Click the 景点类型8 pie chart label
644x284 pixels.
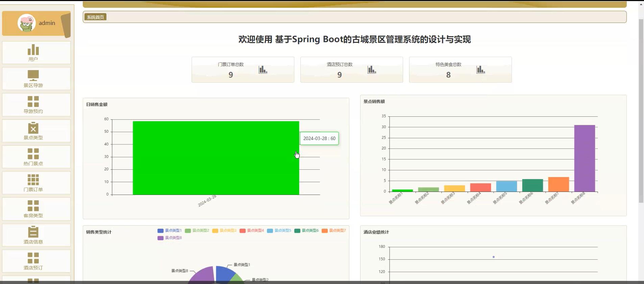pos(179,271)
